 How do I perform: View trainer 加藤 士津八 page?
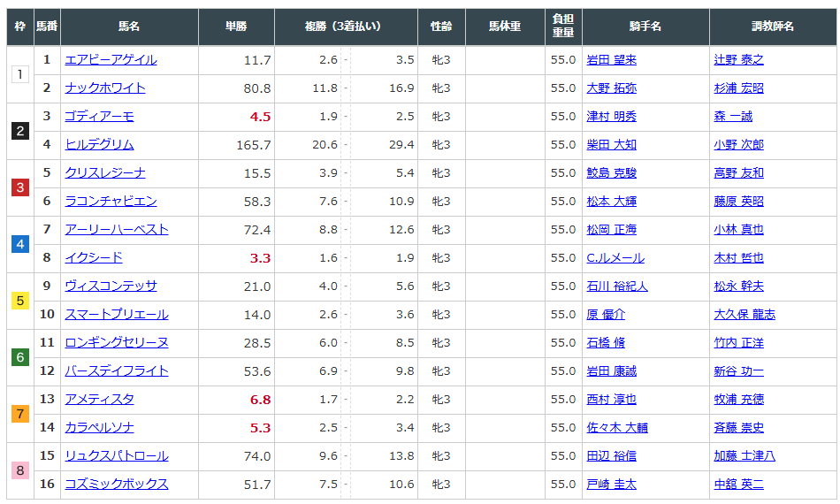[745, 456]
